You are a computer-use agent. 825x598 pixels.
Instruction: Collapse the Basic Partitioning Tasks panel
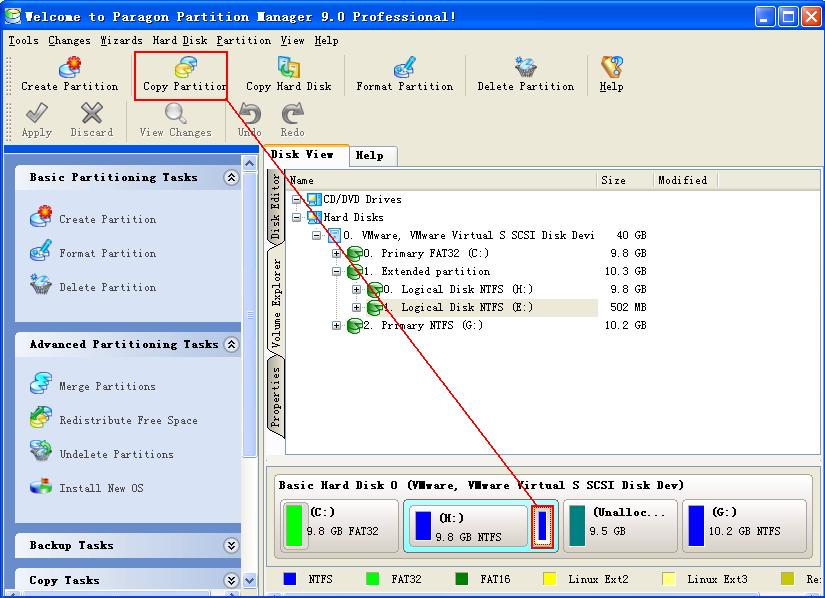(231, 178)
